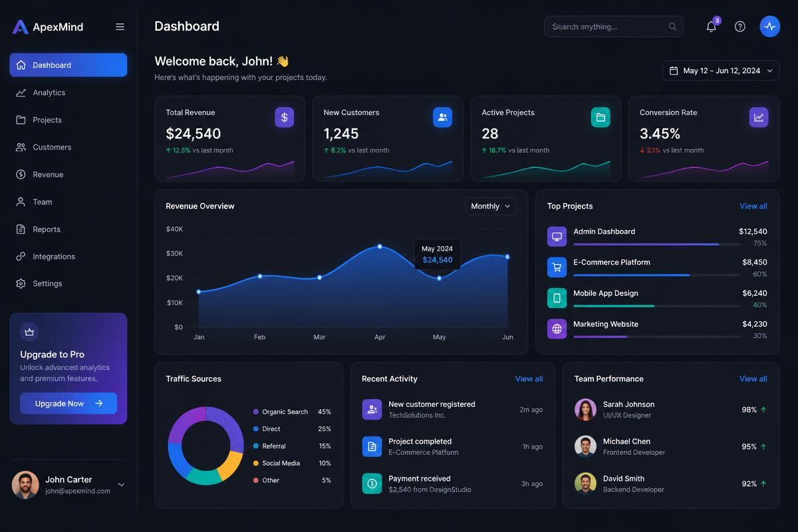This screenshot has width=798, height=532.
Task: Click View all in Team Performance
Action: click(753, 379)
